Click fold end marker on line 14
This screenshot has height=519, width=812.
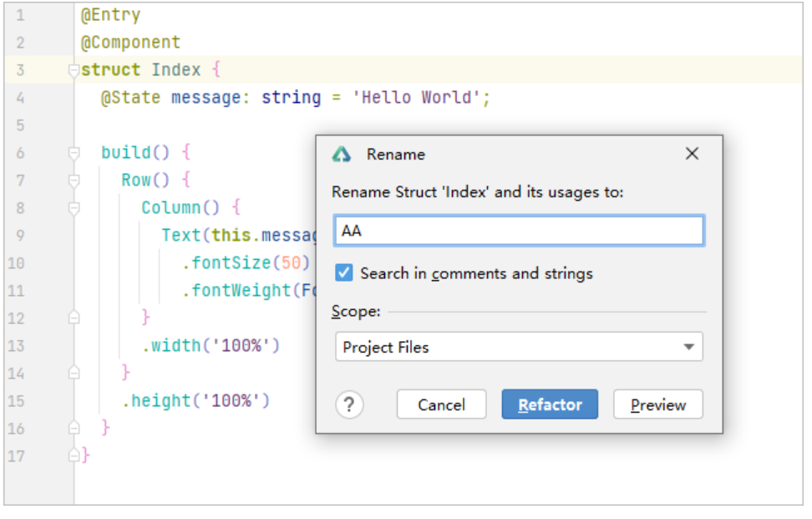[x=74, y=374]
